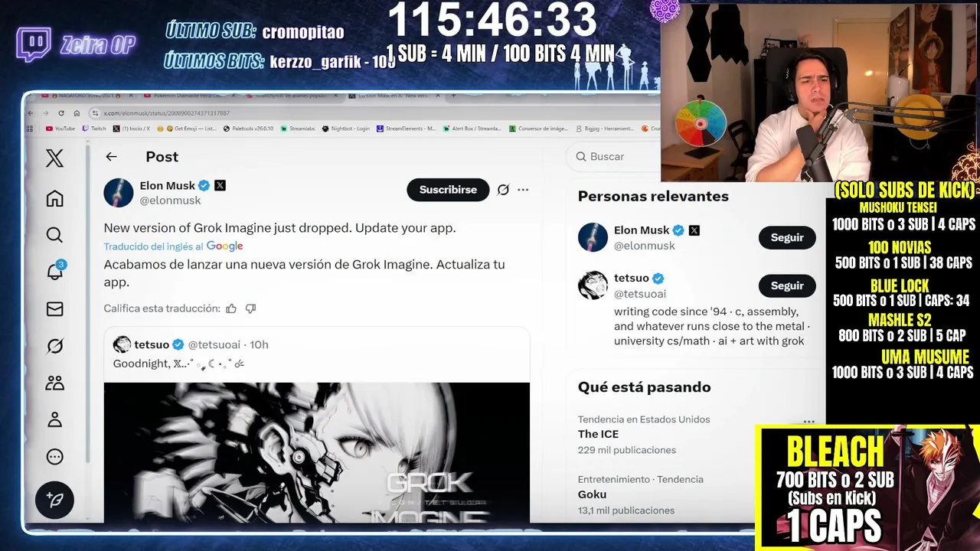The image size is (980, 551).
Task: Open the three-dot menu on The ICE trend
Action: [809, 421]
